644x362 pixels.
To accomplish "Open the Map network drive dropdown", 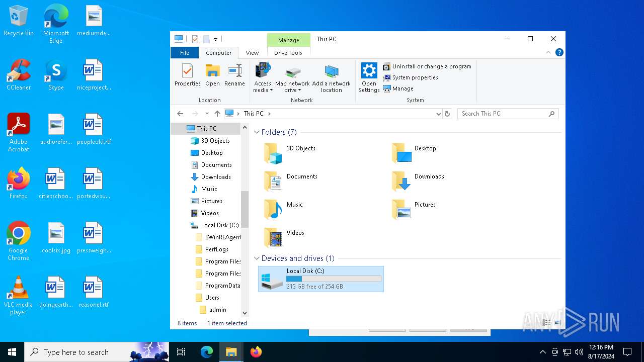I will tap(292, 78).
